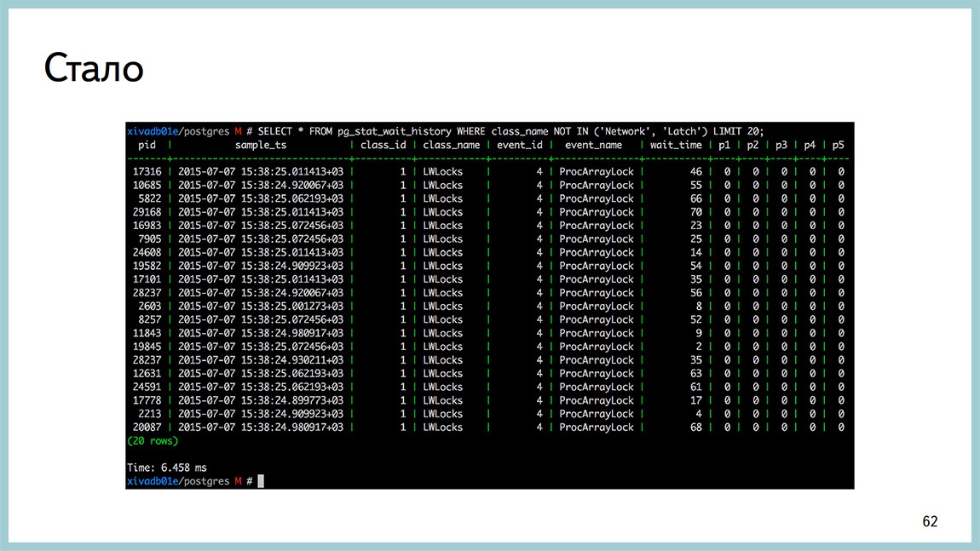Image resolution: width=980 pixels, height=551 pixels.
Task: Click the sample_ts column header
Action: click(x=261, y=145)
